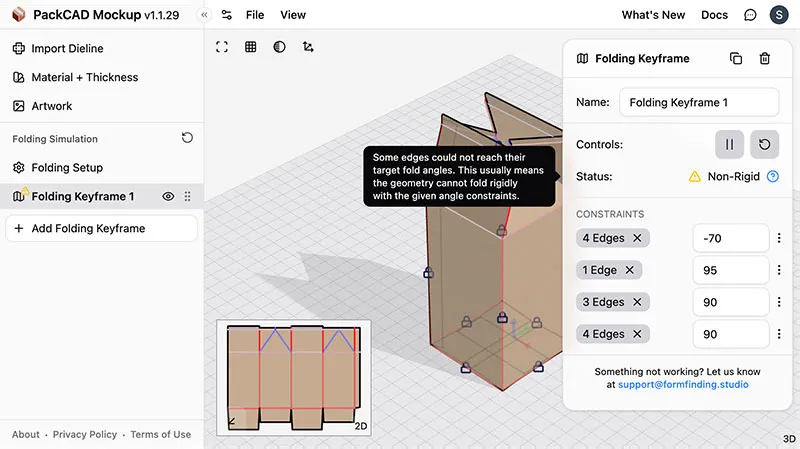Open the View menu
This screenshot has height=449, width=800.
click(293, 15)
